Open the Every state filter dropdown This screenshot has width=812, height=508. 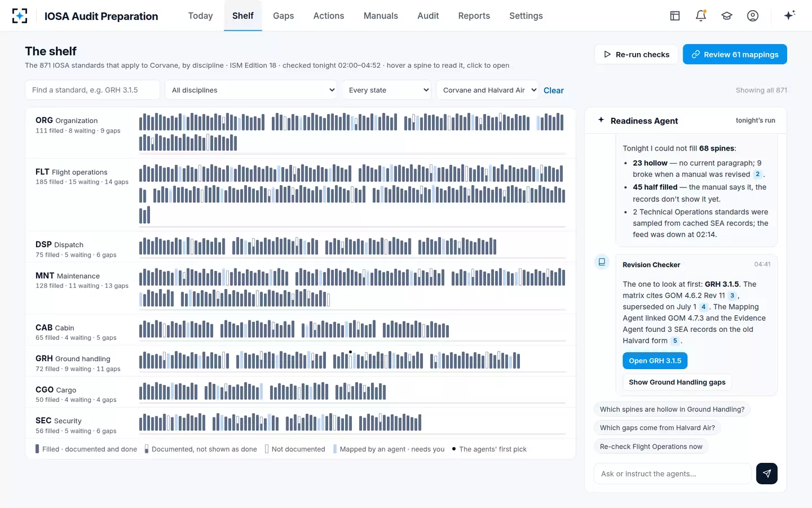[x=386, y=90]
